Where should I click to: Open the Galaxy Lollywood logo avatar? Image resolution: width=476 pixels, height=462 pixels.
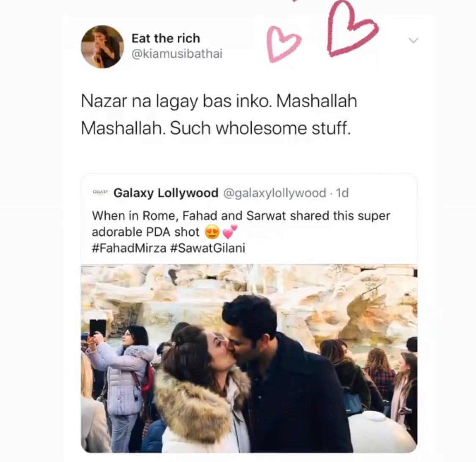click(100, 192)
